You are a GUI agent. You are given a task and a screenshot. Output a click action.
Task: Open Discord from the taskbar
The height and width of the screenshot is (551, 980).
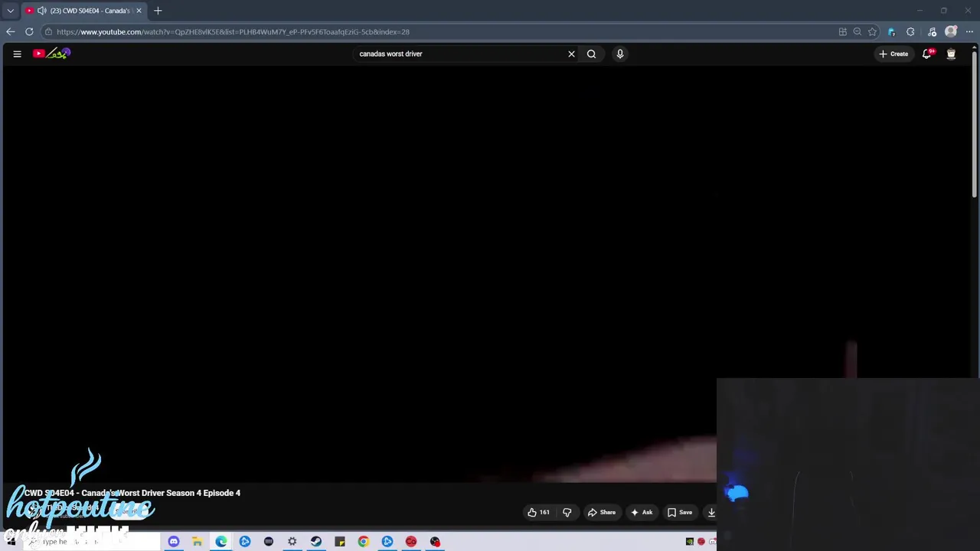[x=174, y=542]
